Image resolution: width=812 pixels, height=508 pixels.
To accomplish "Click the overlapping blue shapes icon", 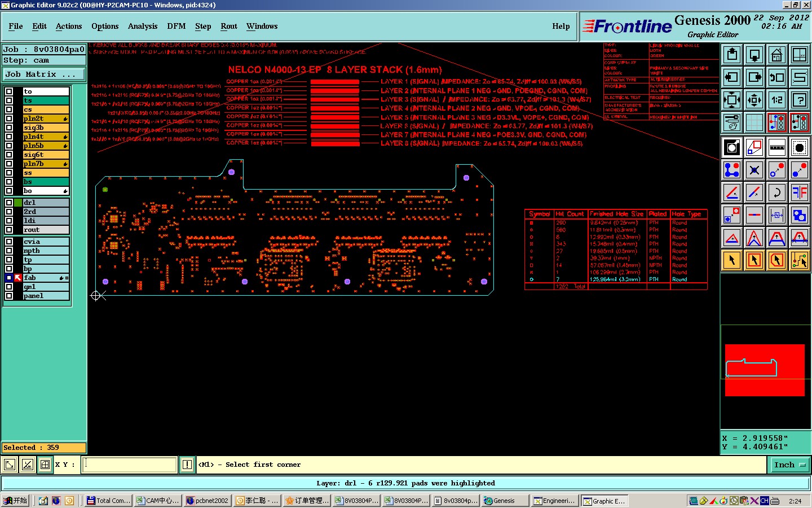I will coord(800,215).
